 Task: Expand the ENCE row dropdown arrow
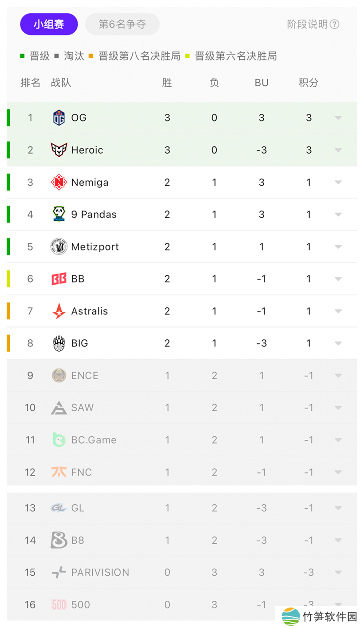(338, 376)
